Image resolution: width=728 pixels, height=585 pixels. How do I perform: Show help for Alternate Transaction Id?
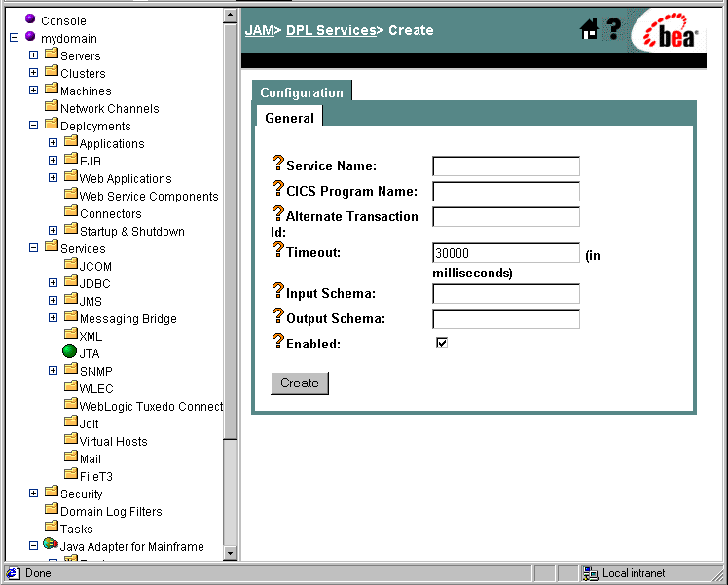[277, 213]
